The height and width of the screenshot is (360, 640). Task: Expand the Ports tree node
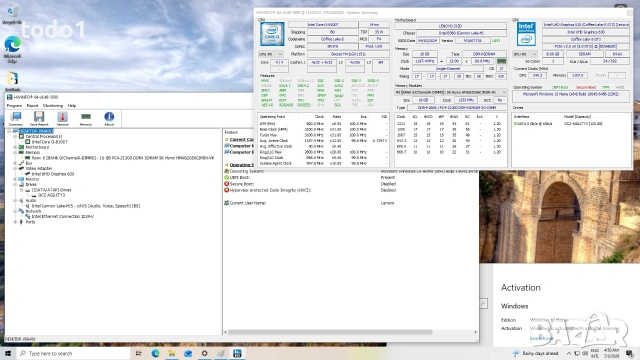click(x=15, y=222)
